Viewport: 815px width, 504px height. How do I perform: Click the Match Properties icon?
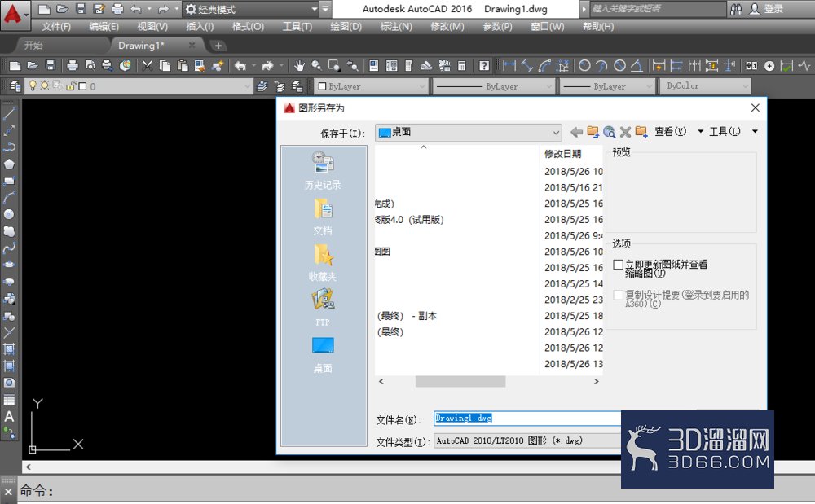tap(218, 66)
